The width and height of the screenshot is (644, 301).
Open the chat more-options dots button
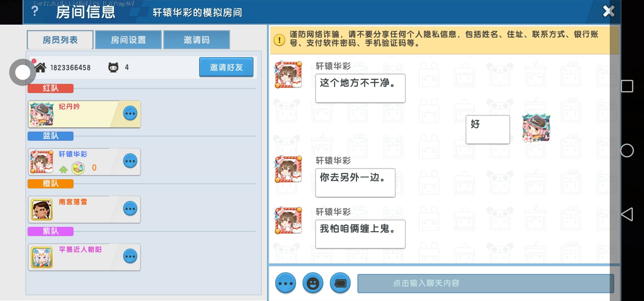286,283
